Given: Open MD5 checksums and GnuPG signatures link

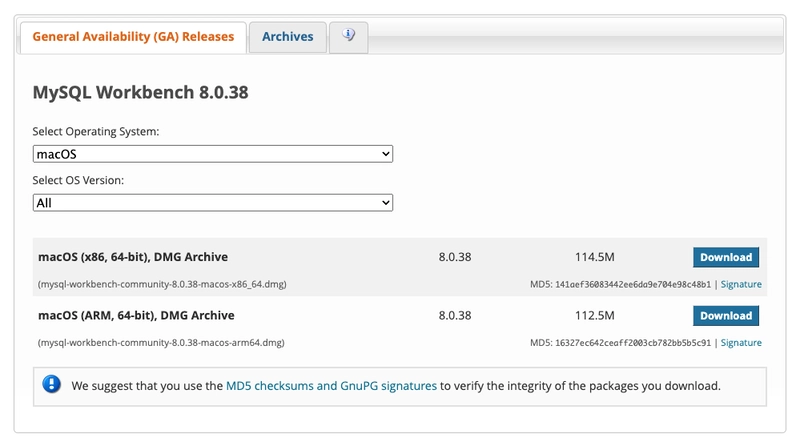Looking at the screenshot, I should [x=331, y=386].
